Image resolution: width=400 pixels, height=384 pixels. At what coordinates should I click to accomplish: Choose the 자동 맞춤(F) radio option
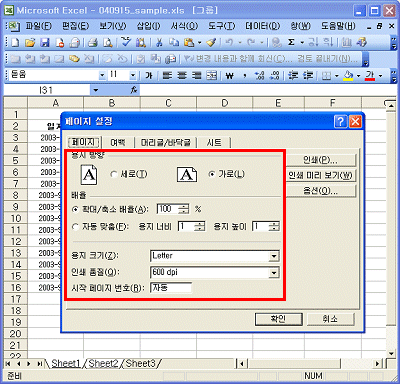coord(76,227)
